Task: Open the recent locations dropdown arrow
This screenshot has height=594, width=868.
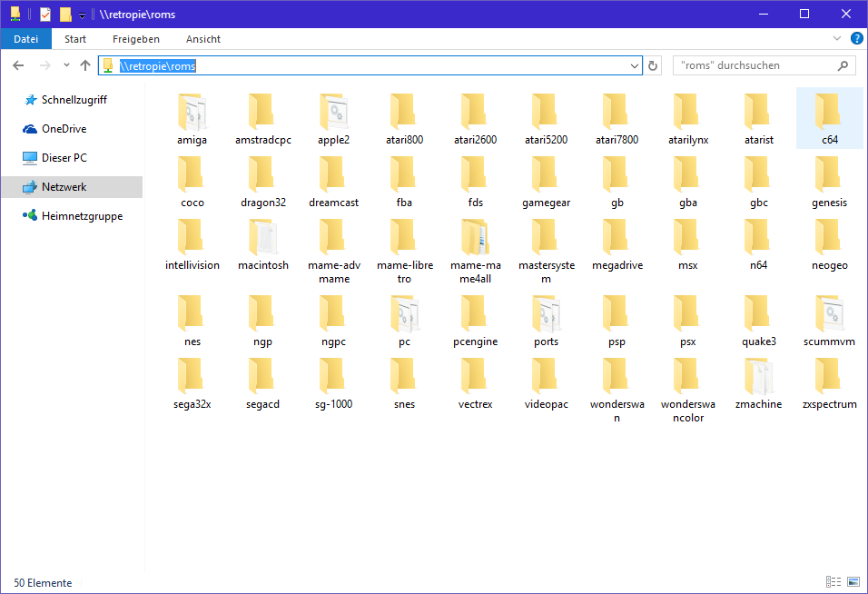Action: (66, 65)
